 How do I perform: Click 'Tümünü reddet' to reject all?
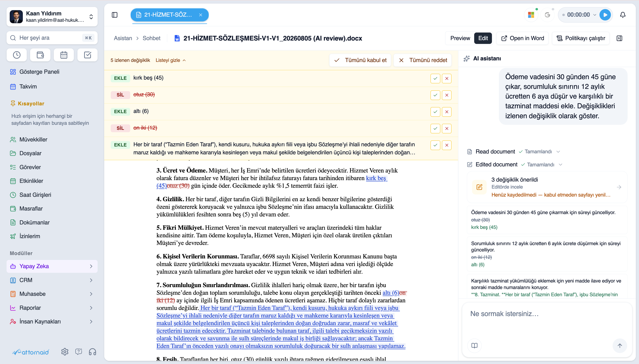(423, 60)
